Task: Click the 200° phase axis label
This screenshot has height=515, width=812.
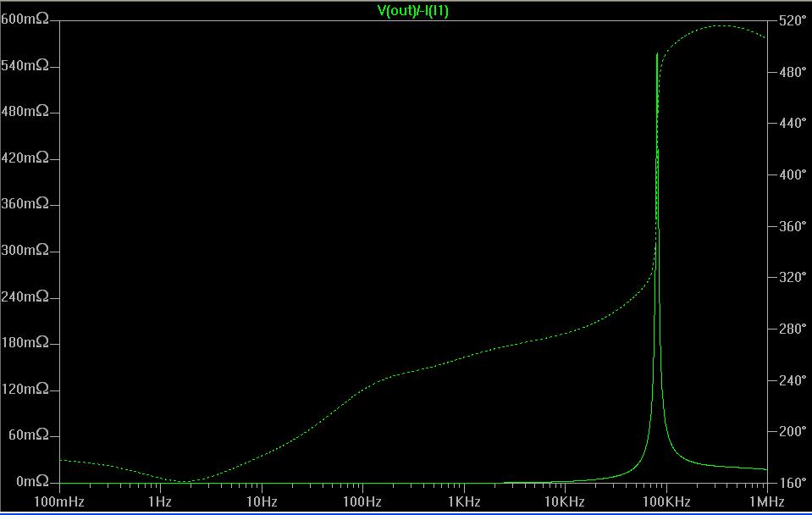Action: [x=793, y=431]
